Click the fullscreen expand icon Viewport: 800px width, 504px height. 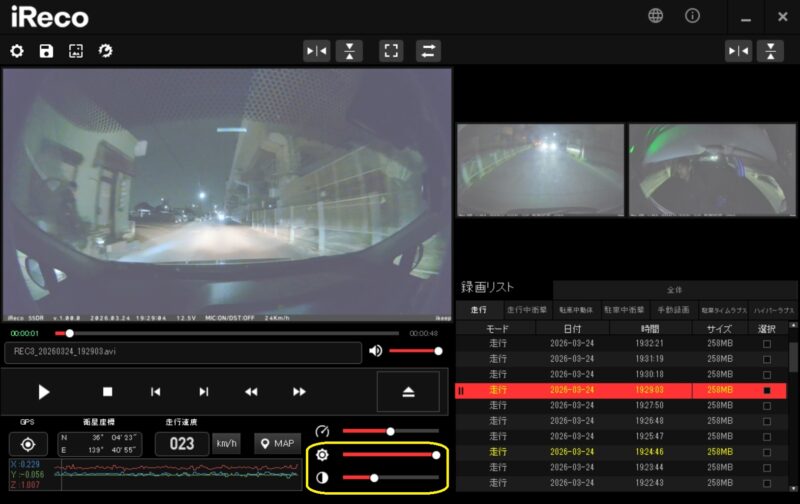tap(391, 51)
